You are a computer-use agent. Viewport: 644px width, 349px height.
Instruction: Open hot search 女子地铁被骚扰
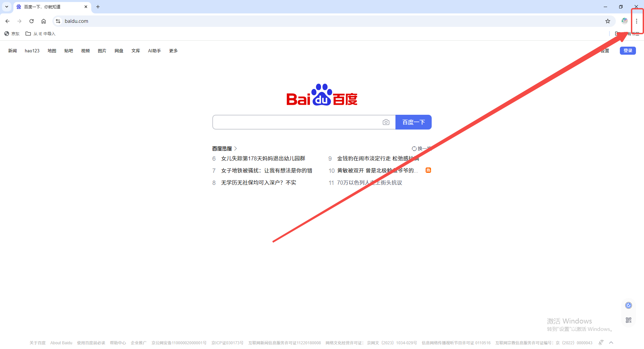click(x=266, y=170)
